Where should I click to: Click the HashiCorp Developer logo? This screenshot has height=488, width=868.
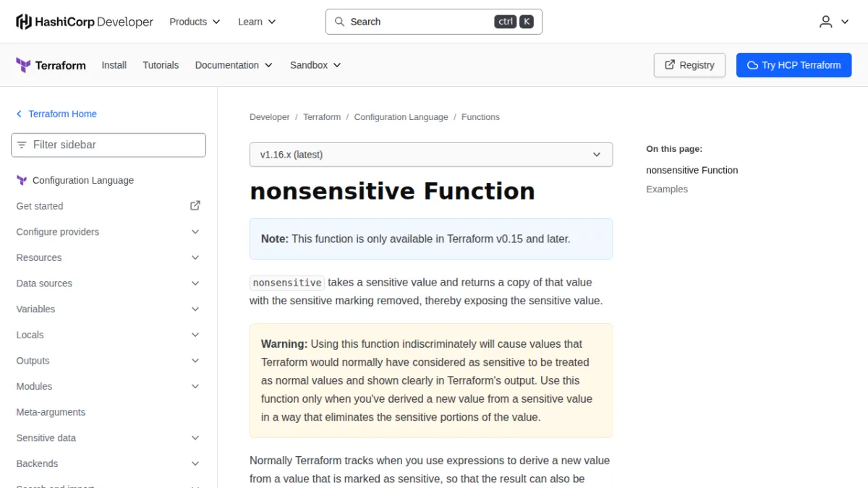tap(85, 22)
